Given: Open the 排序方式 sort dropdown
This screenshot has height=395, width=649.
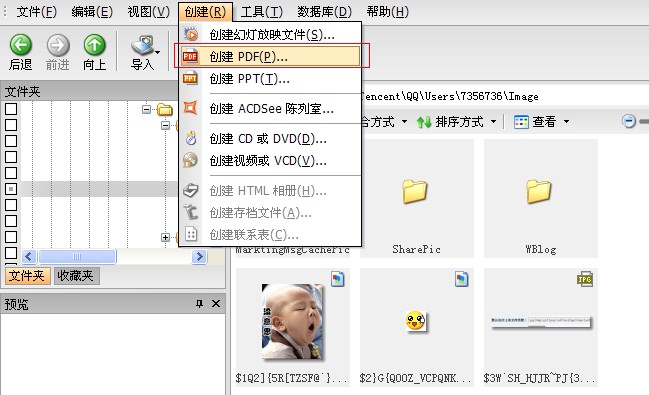Looking at the screenshot, I should point(457,122).
